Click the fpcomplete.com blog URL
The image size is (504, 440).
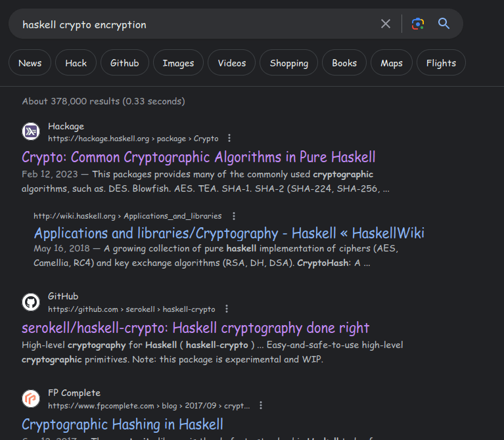pyautogui.click(x=149, y=406)
